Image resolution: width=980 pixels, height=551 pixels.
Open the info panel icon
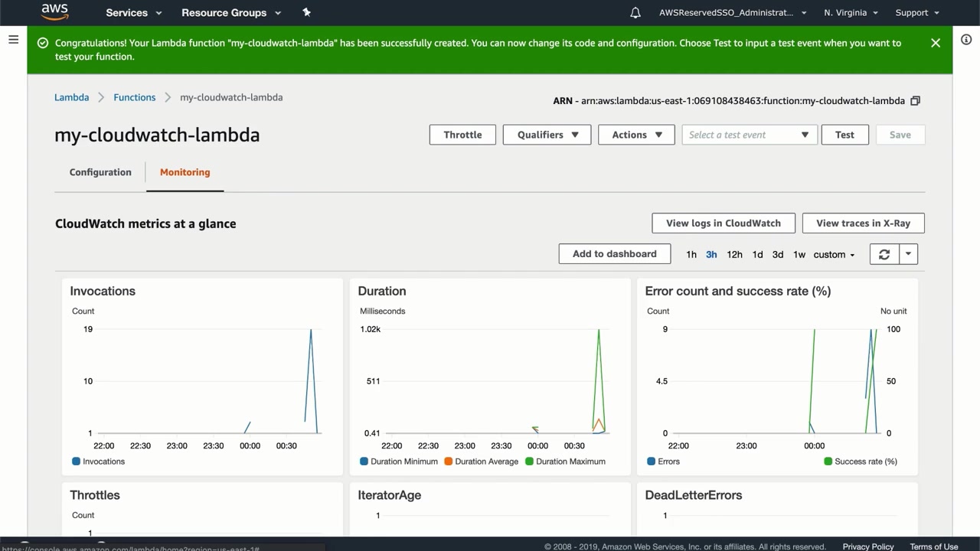pos(966,39)
